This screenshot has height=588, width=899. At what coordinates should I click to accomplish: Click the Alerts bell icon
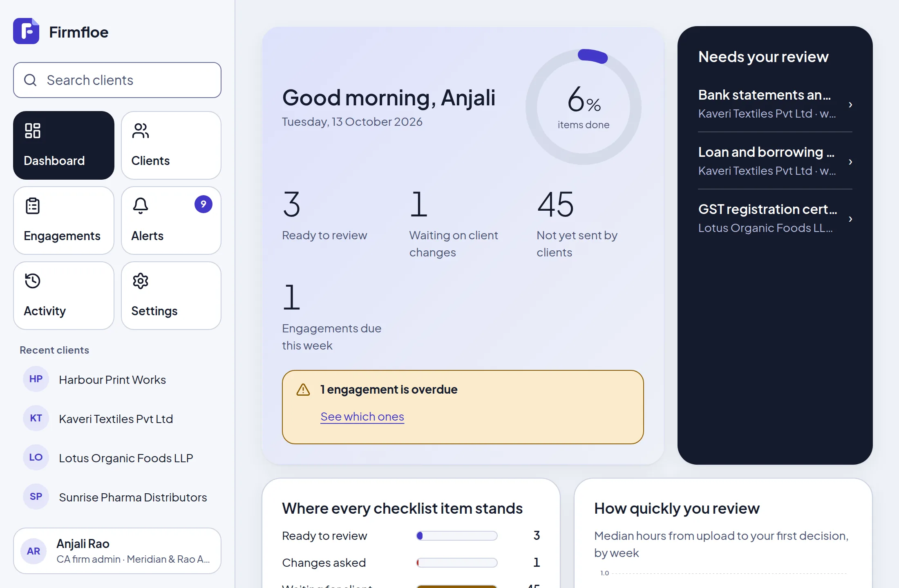point(141,206)
